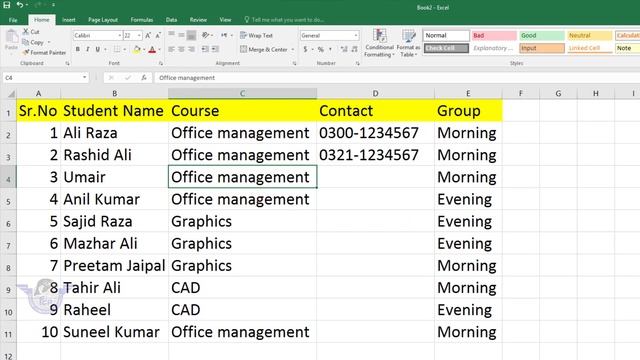Image resolution: width=640 pixels, height=360 pixels.
Task: Switch to the Page Layout tab
Action: pyautogui.click(x=103, y=20)
